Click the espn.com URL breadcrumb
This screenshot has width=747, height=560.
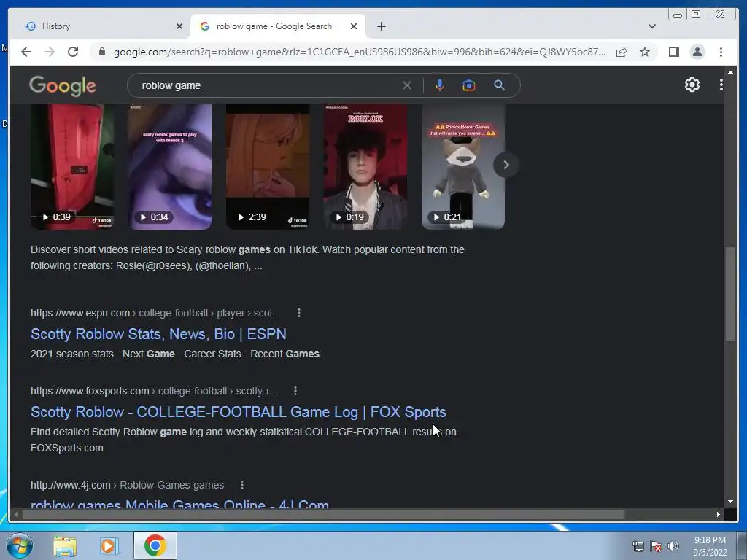[x=155, y=313]
